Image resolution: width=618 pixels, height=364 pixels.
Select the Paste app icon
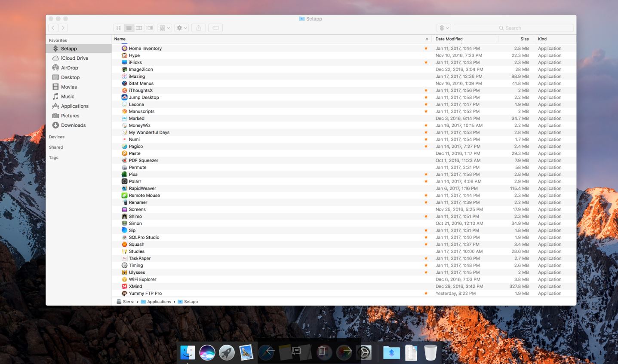pyautogui.click(x=124, y=153)
